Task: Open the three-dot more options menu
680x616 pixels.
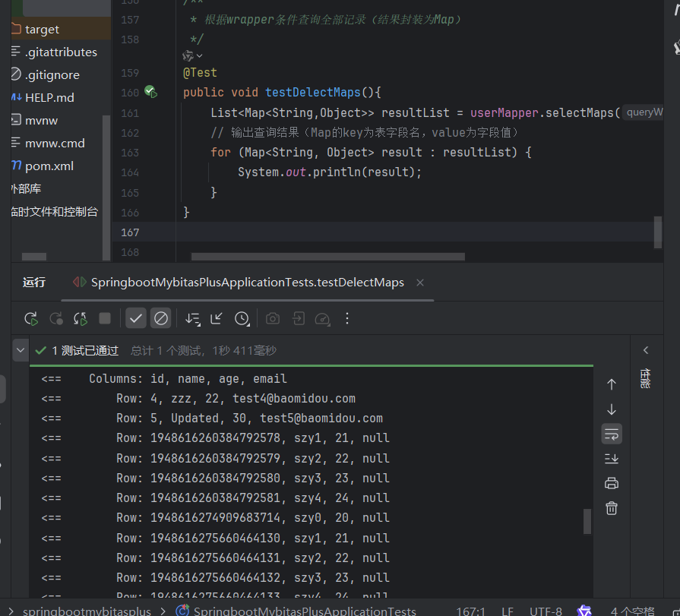Action: coord(347,318)
